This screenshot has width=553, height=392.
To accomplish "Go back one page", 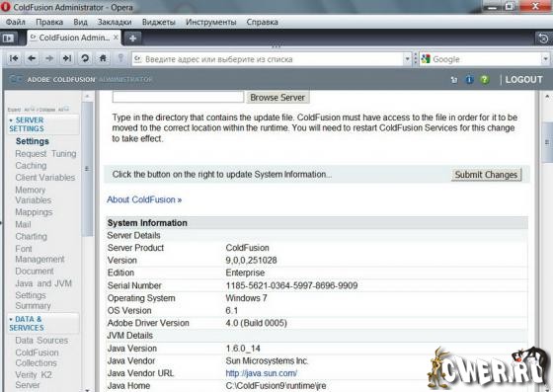I will (32, 58).
